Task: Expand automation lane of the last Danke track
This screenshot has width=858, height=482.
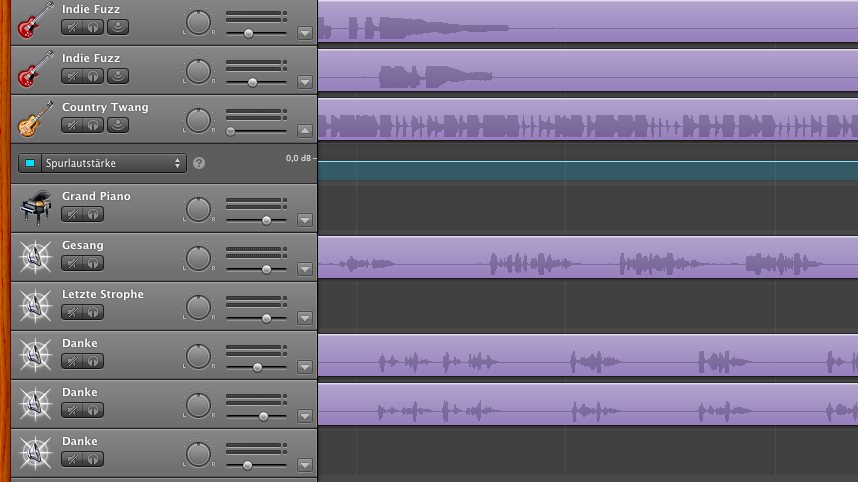Action: coord(305,465)
